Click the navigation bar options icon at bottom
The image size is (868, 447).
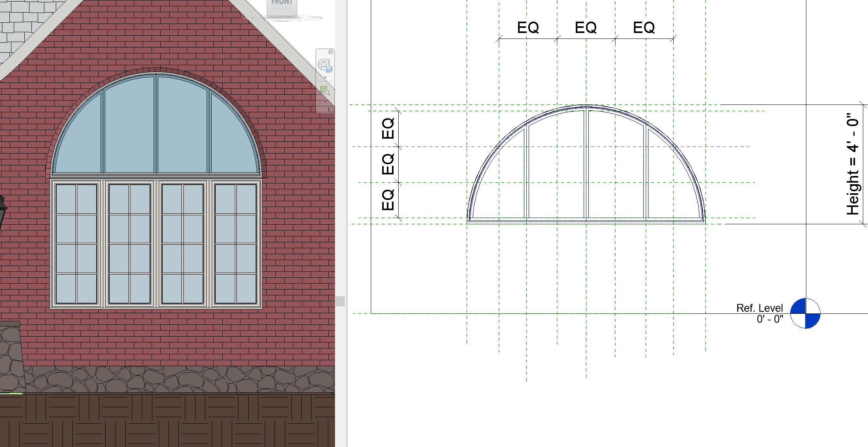click(x=331, y=110)
